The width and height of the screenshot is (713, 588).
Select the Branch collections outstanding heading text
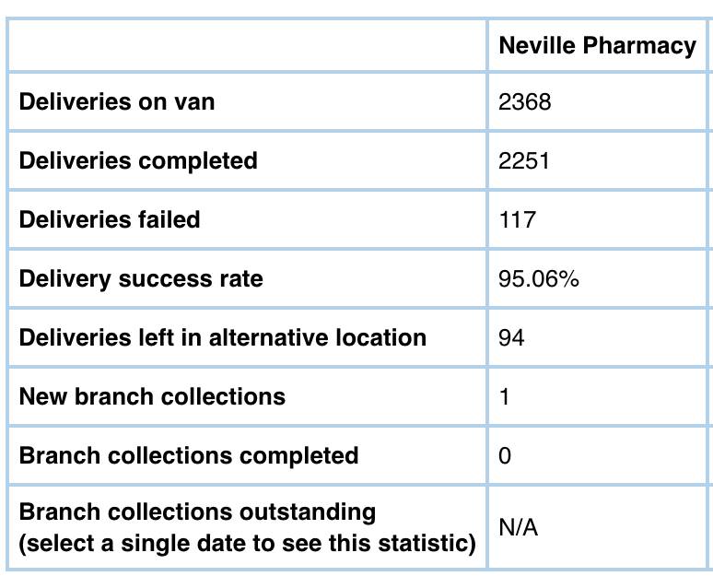tap(198, 512)
